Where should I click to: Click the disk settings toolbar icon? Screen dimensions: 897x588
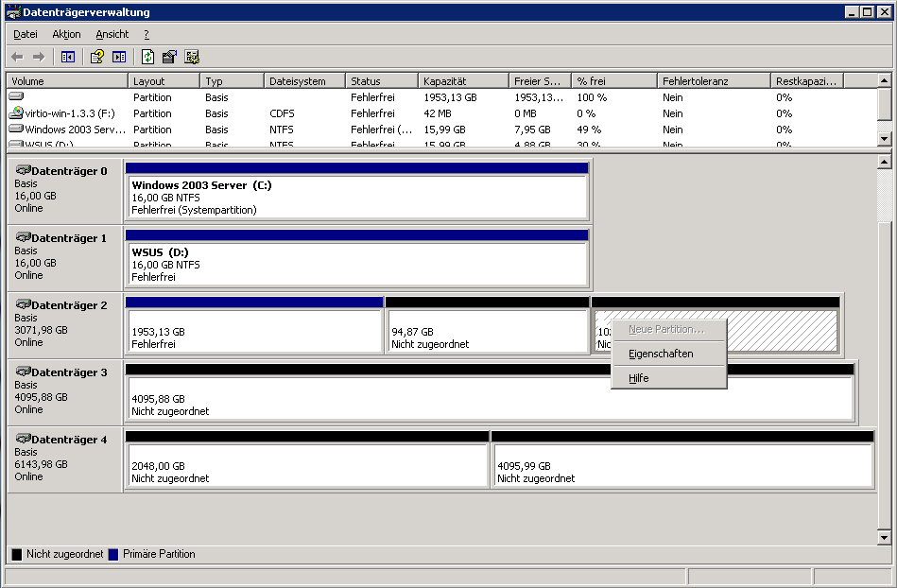pyautogui.click(x=192, y=57)
